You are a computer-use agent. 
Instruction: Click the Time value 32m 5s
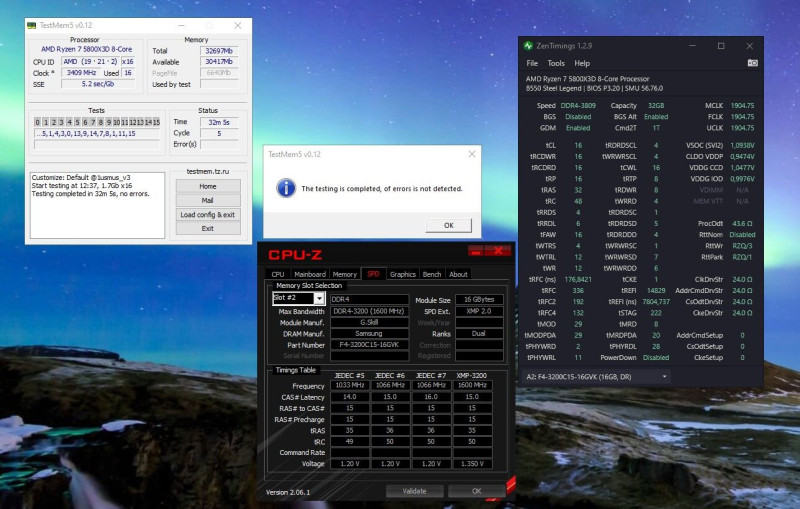pos(219,122)
